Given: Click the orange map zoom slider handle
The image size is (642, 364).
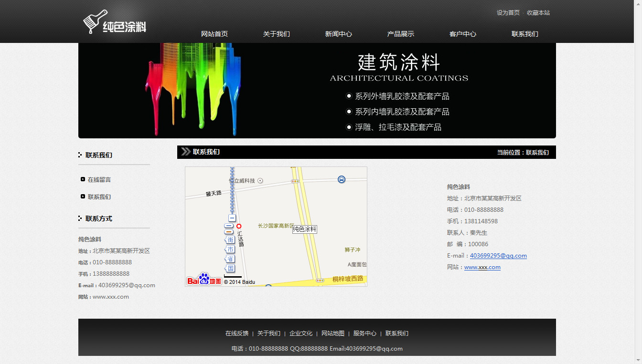Looking at the screenshot, I should tap(229, 232).
